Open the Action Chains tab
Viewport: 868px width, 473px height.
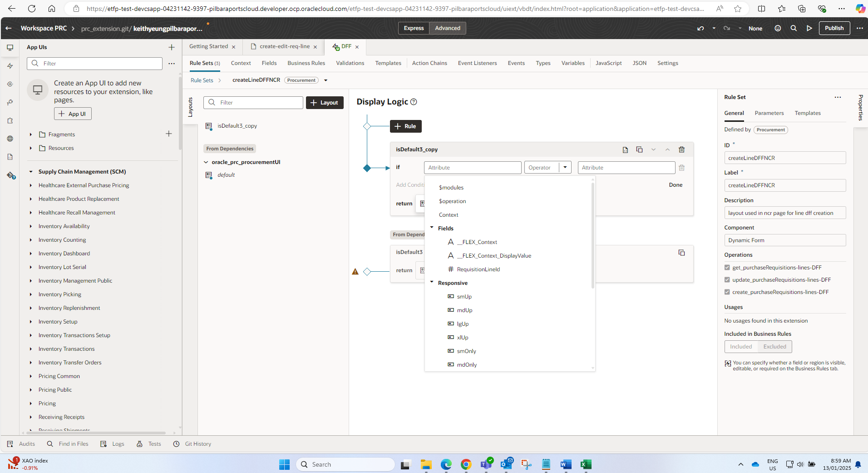point(429,63)
